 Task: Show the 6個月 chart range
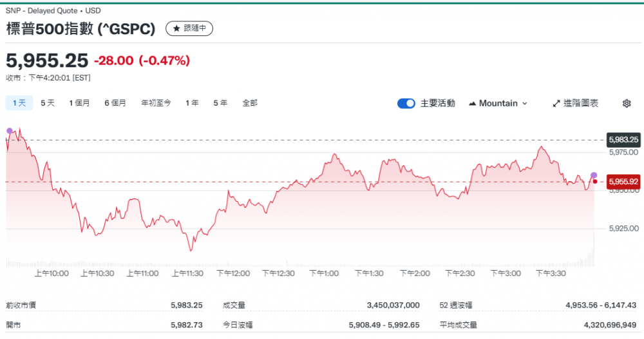115,102
